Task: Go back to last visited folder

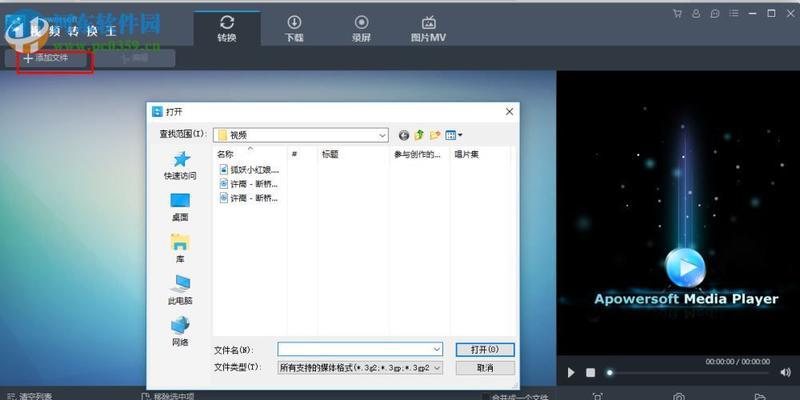Action: coord(404,135)
